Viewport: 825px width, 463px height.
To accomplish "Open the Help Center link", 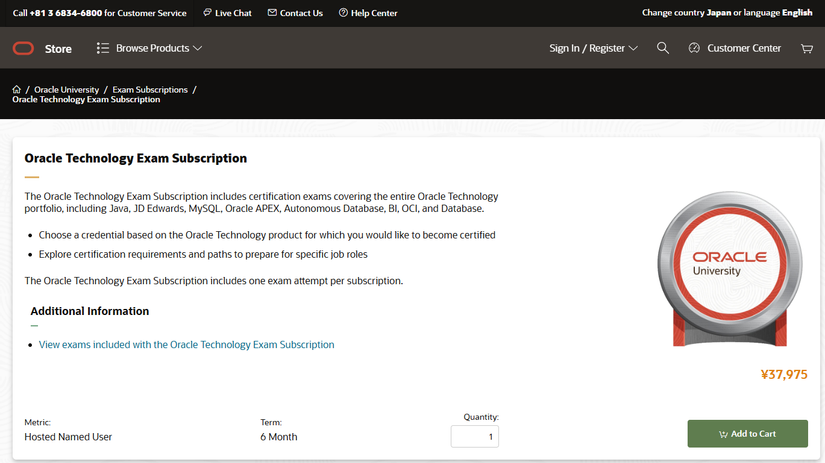I will click(367, 13).
